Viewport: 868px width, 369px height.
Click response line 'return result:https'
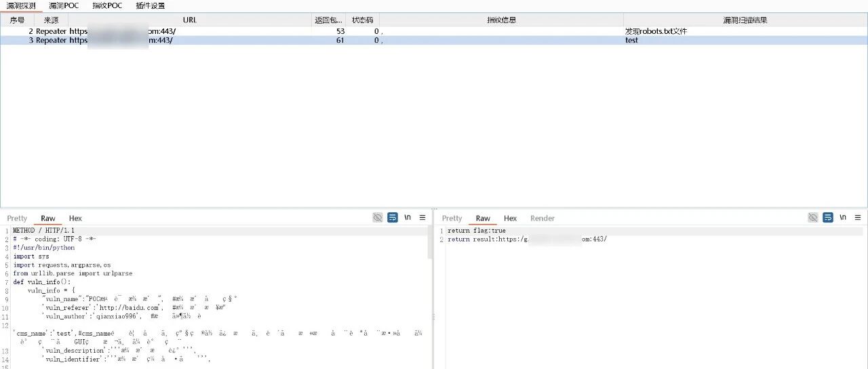point(527,239)
